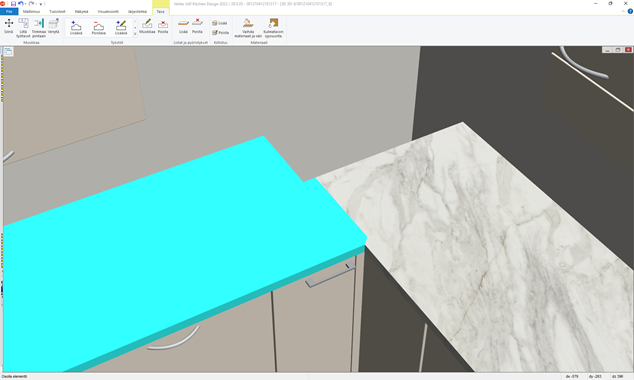Click Kulmatason tyysuunta icon
Screen dimensions: 634x380
pos(273,28)
